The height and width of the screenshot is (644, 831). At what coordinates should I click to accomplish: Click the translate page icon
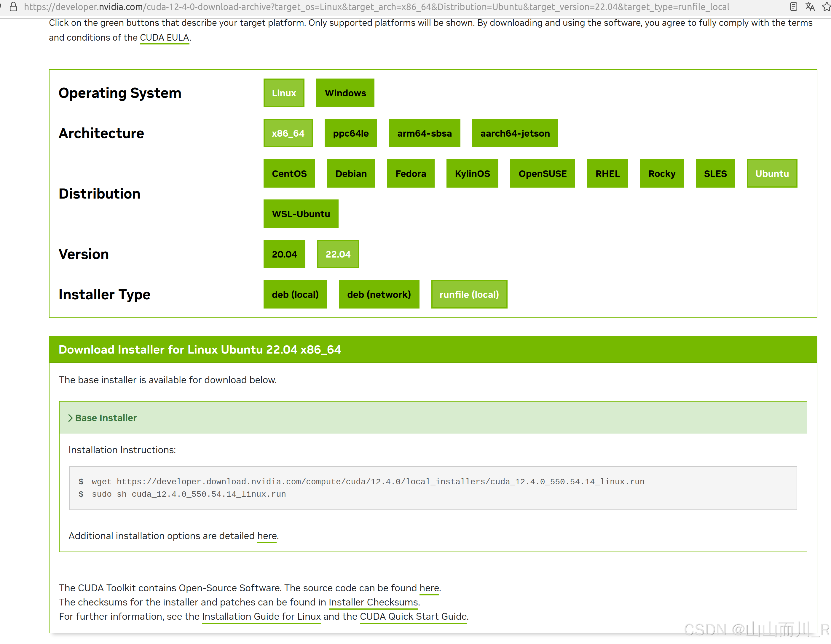(810, 7)
